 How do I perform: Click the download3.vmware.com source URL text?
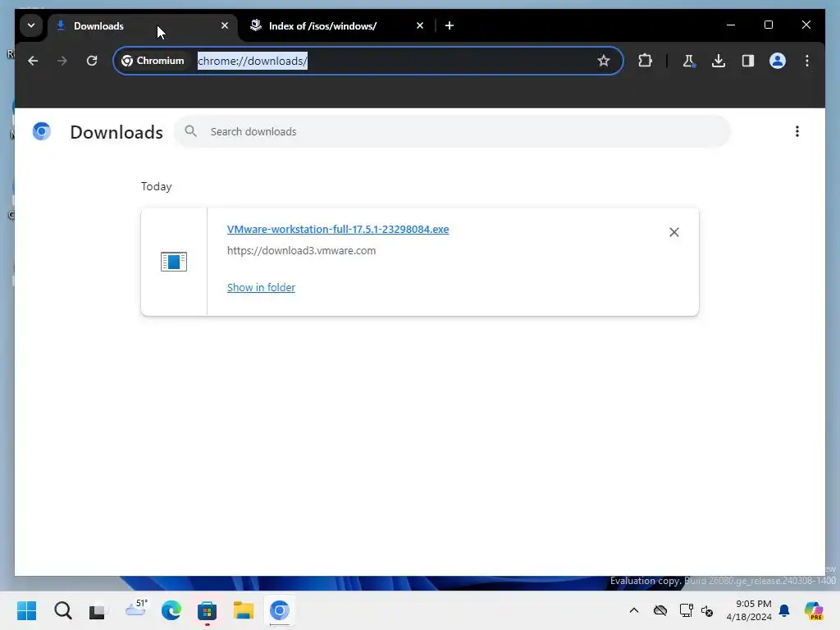point(301,251)
